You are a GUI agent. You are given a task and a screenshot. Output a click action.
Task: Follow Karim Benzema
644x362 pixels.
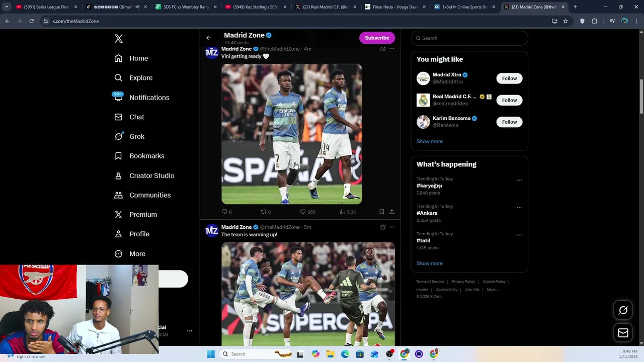pyautogui.click(x=509, y=122)
